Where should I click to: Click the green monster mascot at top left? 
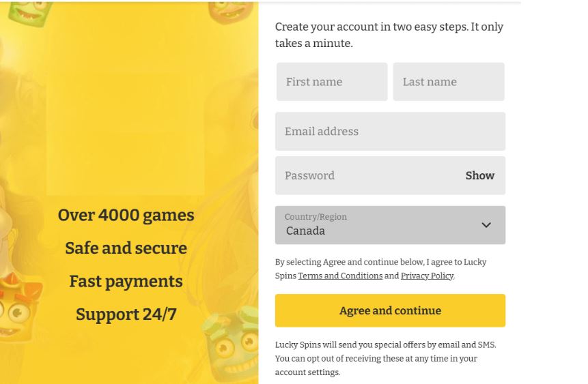point(30,13)
